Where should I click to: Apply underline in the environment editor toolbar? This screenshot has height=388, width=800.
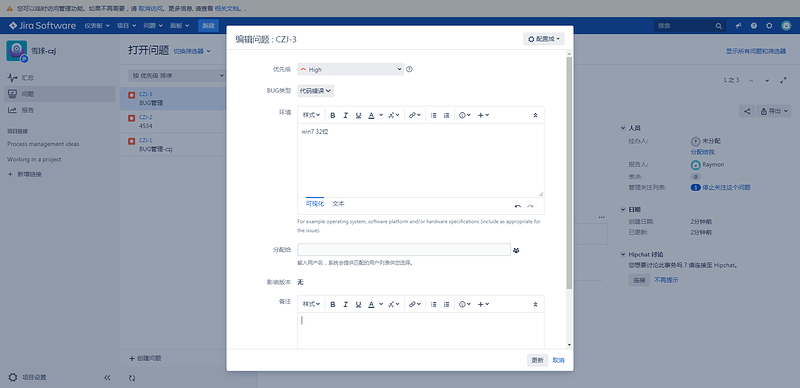pos(358,115)
